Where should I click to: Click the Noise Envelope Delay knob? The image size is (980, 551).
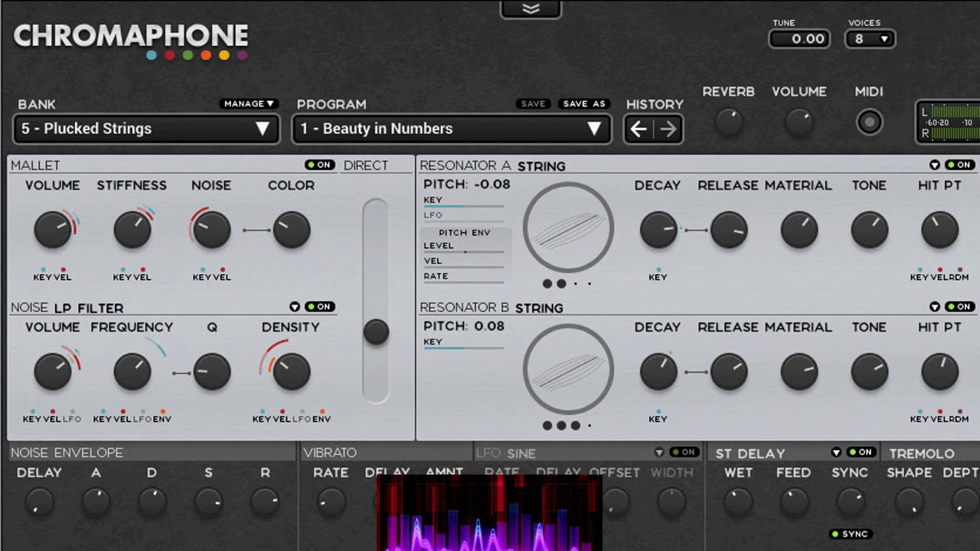coord(39,502)
